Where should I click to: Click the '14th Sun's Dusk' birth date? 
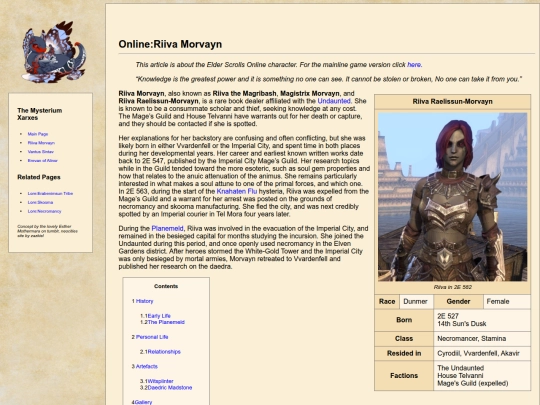(x=461, y=324)
